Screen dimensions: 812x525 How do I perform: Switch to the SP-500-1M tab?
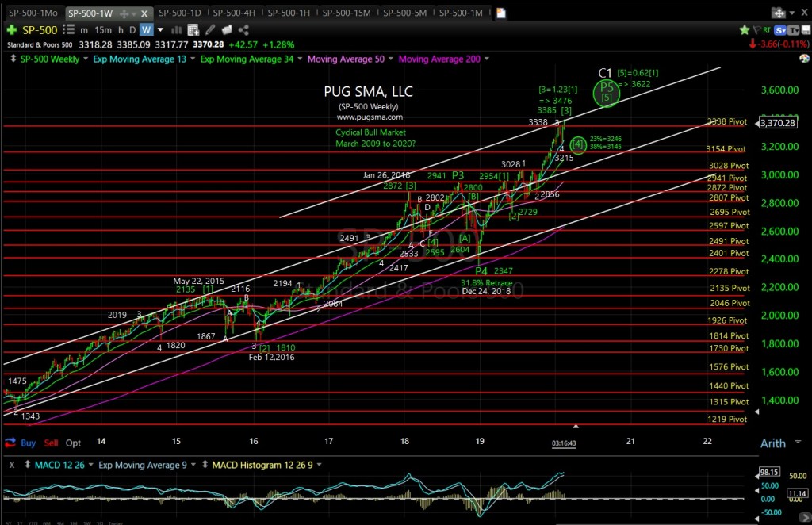tap(461, 13)
